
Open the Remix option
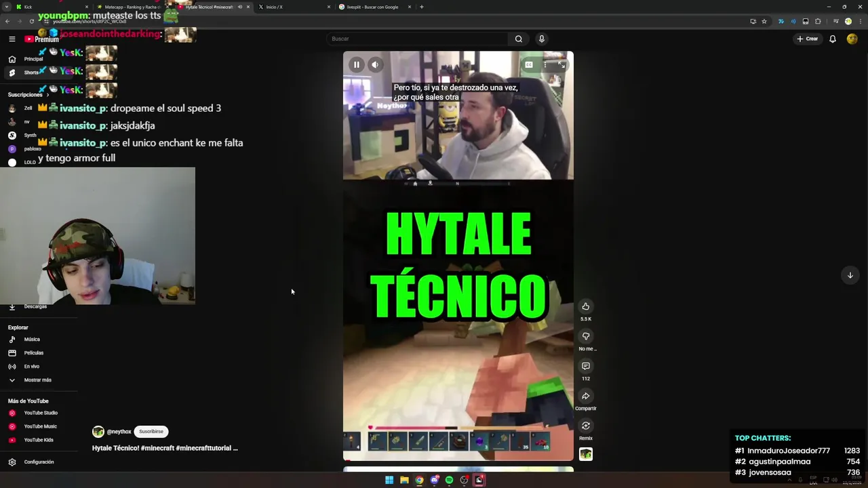(x=586, y=426)
